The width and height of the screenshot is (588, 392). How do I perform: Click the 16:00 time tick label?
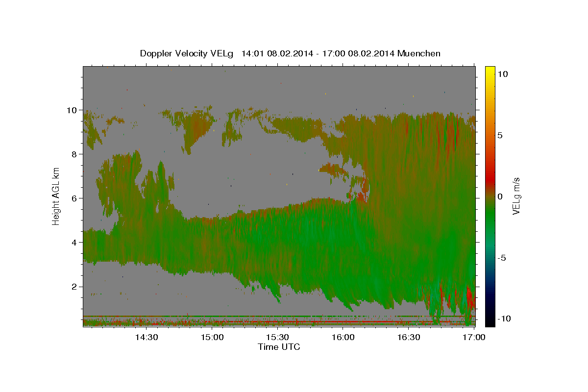[343, 337]
